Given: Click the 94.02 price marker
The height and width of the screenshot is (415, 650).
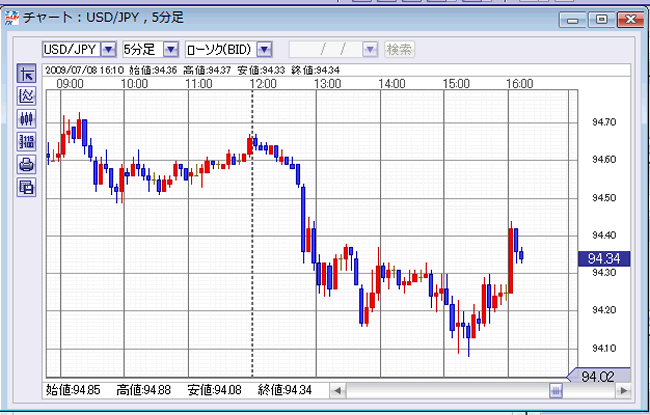Looking at the screenshot, I should [598, 376].
